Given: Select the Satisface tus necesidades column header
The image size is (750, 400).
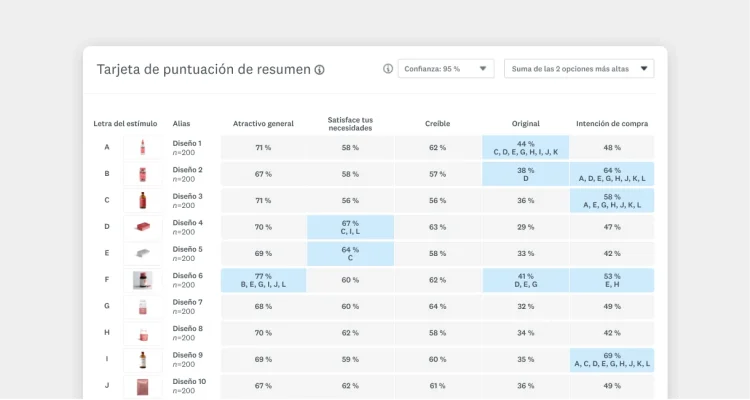Looking at the screenshot, I should (x=350, y=124).
